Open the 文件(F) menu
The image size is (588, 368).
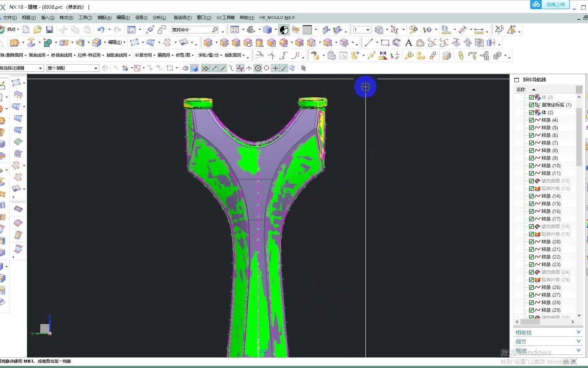10,17
